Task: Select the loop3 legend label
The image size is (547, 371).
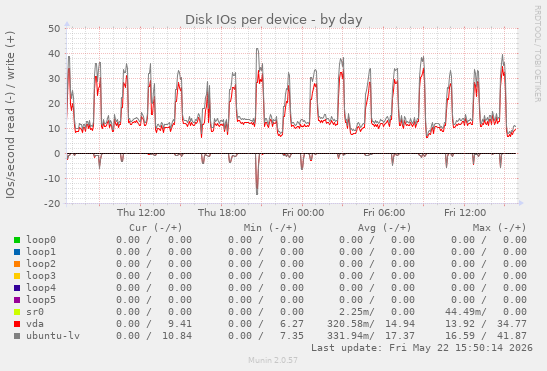Action: [41, 276]
